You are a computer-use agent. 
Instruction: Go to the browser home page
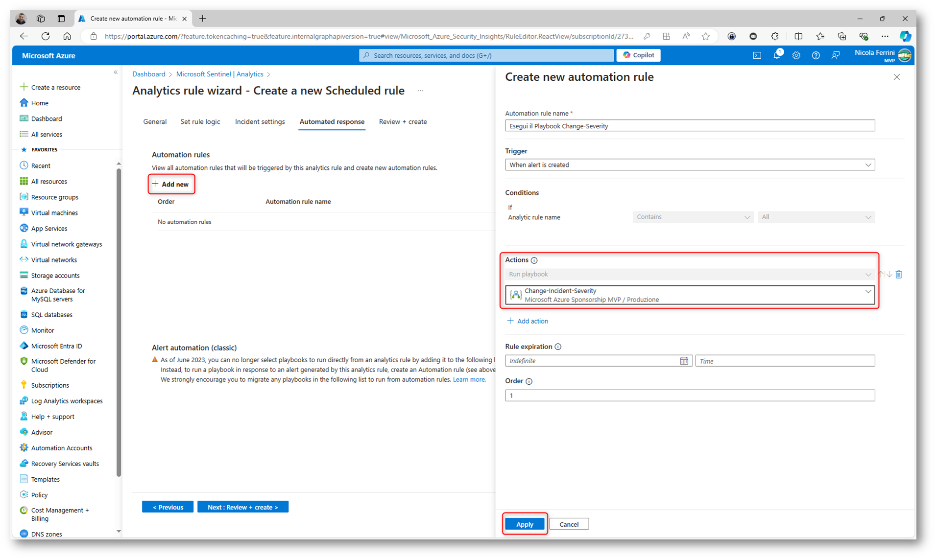point(67,36)
